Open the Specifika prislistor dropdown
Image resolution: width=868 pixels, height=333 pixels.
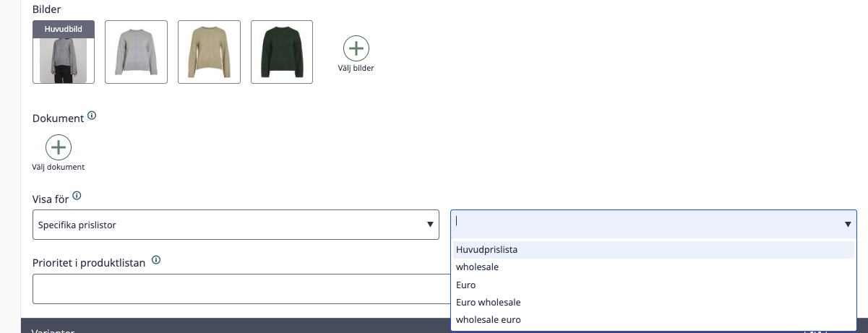tap(236, 225)
